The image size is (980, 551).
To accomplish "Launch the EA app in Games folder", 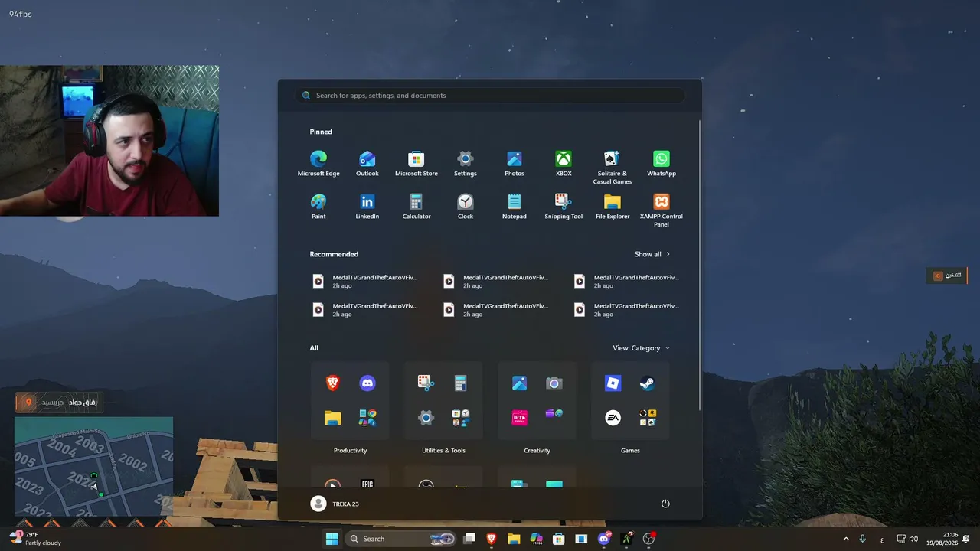I will tap(612, 418).
